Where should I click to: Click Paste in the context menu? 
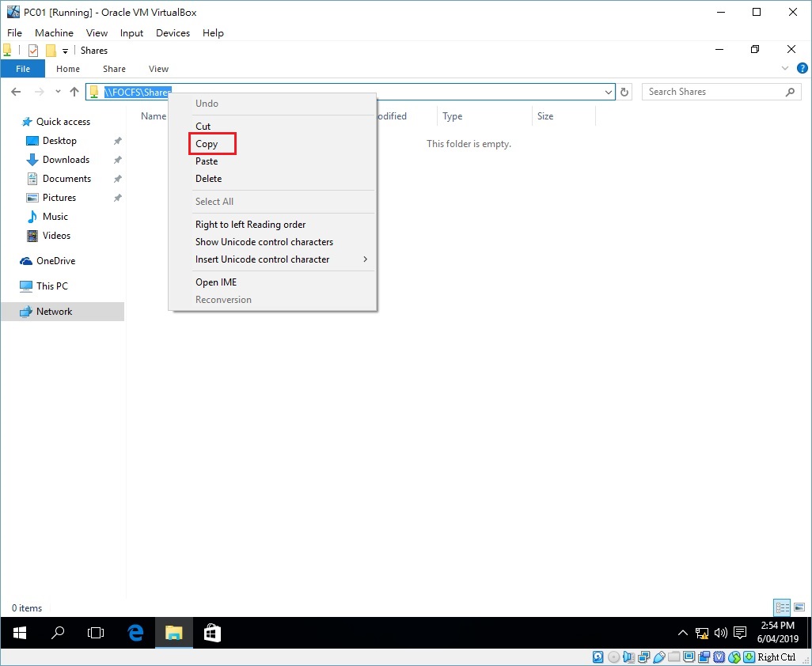pyautogui.click(x=207, y=161)
